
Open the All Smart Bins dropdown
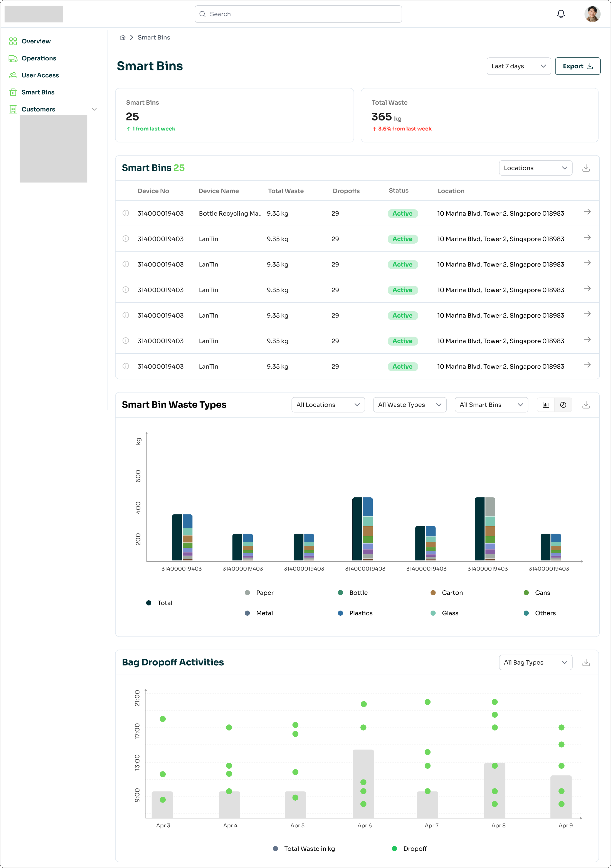tap(491, 405)
